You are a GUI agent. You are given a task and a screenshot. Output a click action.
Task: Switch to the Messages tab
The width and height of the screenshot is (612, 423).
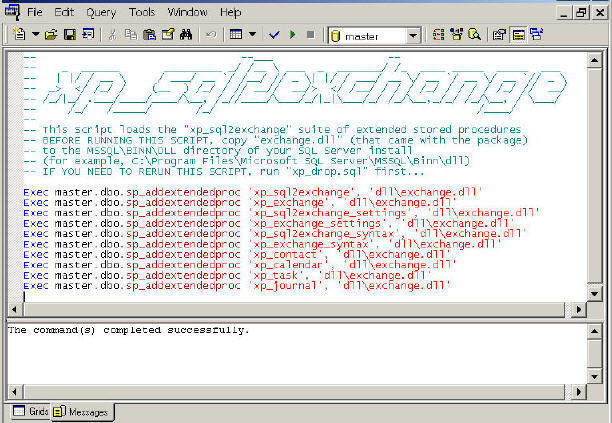(x=82, y=412)
